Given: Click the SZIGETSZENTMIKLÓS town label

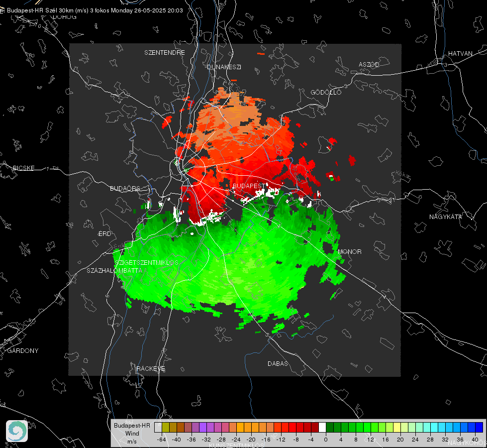Looking at the screenshot, I should [146, 262].
